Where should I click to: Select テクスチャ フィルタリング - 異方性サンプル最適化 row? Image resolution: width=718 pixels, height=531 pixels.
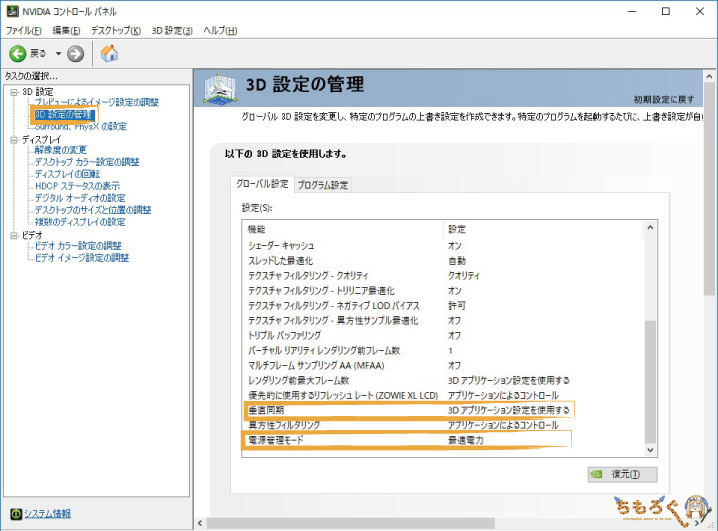click(x=443, y=320)
